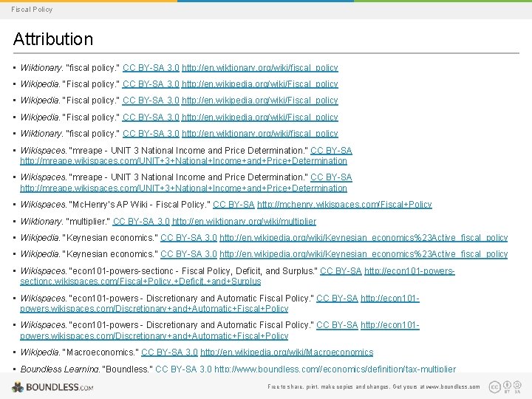
Task: Open first mreape.wikispaces.com UNIT+3 URL
Action: (x=183, y=161)
